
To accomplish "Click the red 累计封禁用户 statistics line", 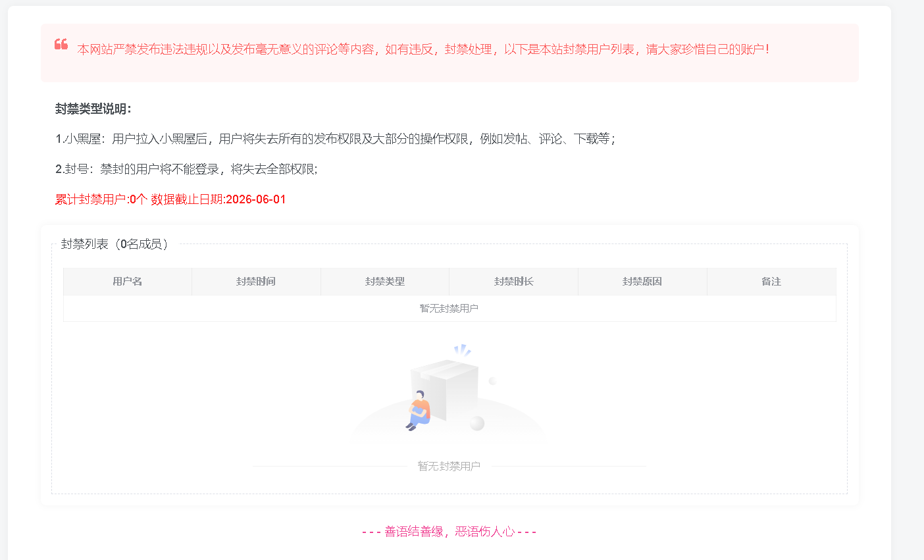I will point(170,199).
